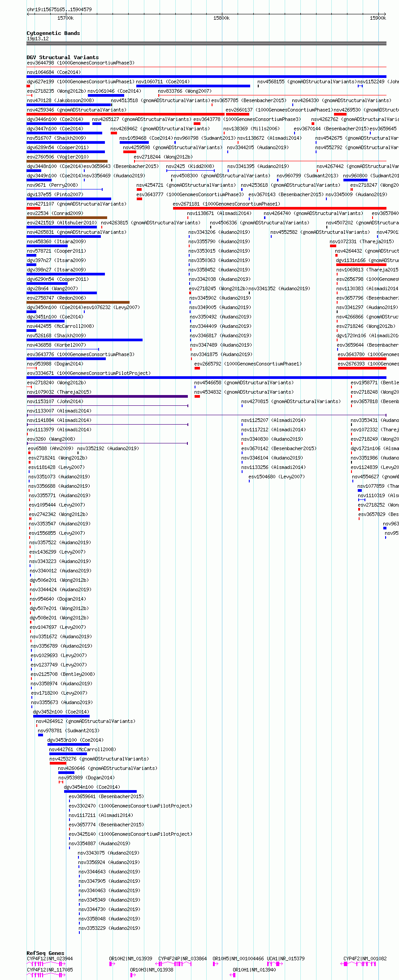Open nsv138369 (Mills2006) variant
The height and width of the screenshot is (980, 399).
pyautogui.click(x=252, y=129)
